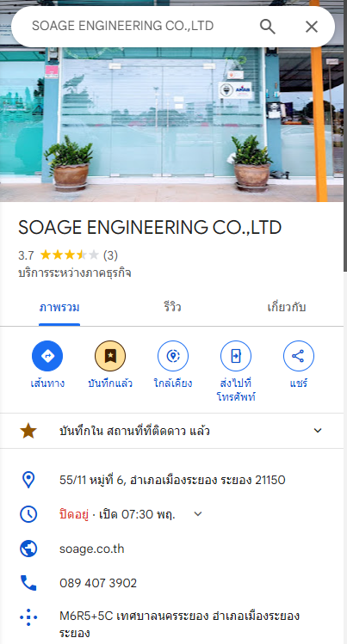Expand opening hours dropdown arrow

(x=198, y=514)
